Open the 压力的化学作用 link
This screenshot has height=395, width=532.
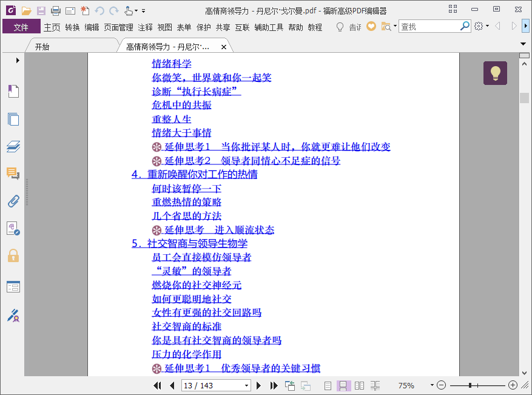tap(186, 354)
